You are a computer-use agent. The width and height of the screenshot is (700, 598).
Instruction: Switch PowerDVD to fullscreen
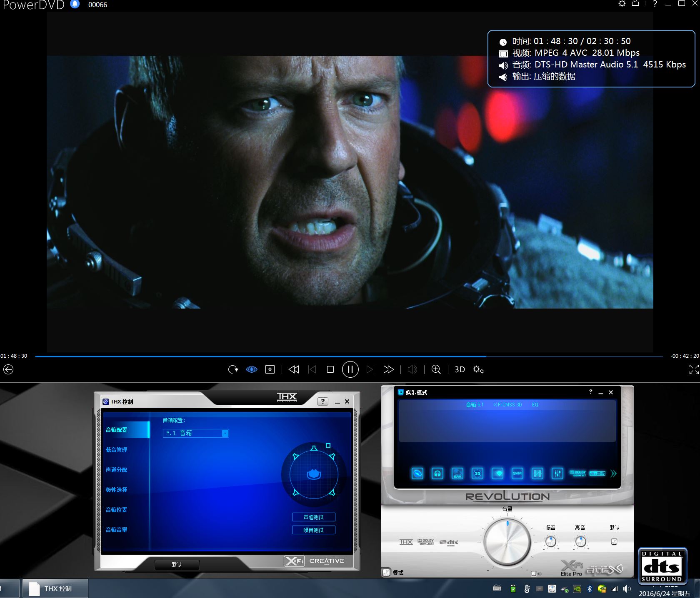[694, 369]
